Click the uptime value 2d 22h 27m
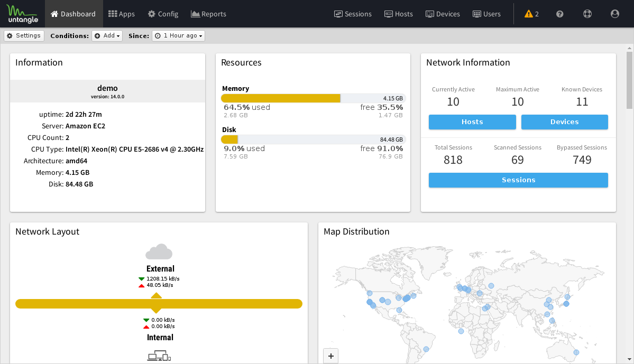The width and height of the screenshot is (634, 364). click(x=84, y=114)
